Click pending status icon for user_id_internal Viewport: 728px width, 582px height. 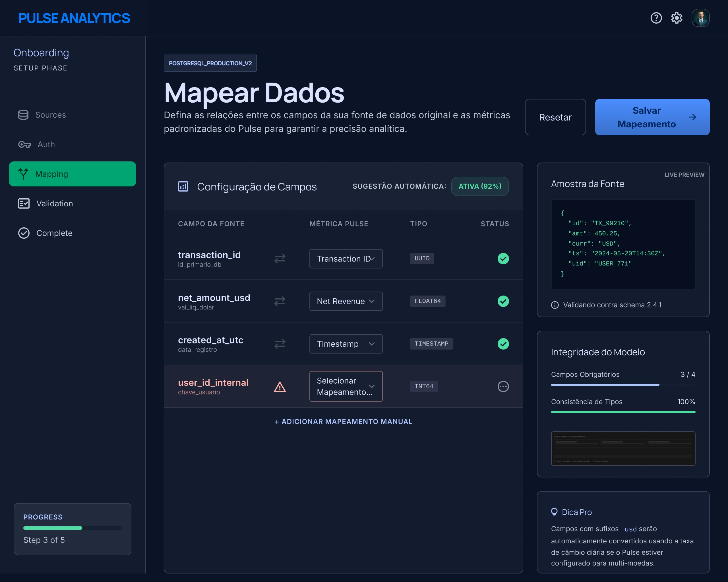(503, 386)
